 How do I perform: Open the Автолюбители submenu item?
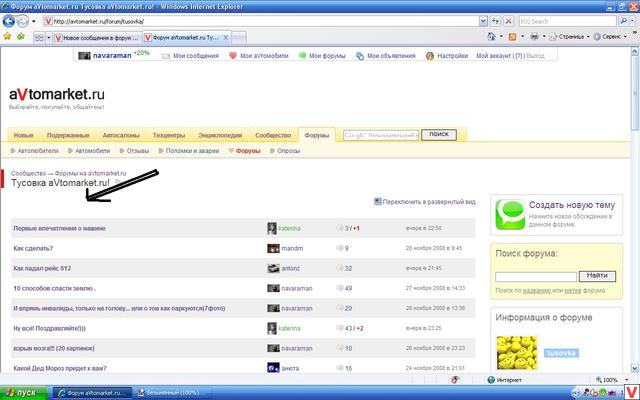(38, 151)
